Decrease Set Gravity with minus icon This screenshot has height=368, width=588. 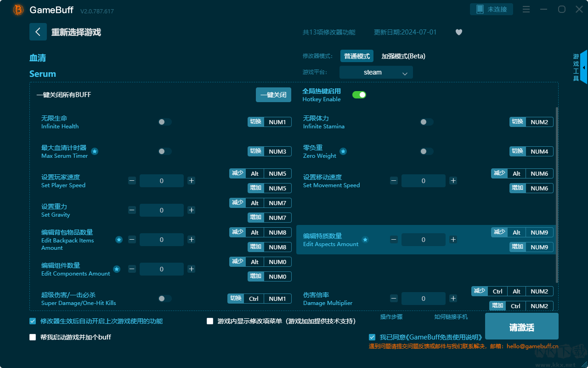pos(132,210)
